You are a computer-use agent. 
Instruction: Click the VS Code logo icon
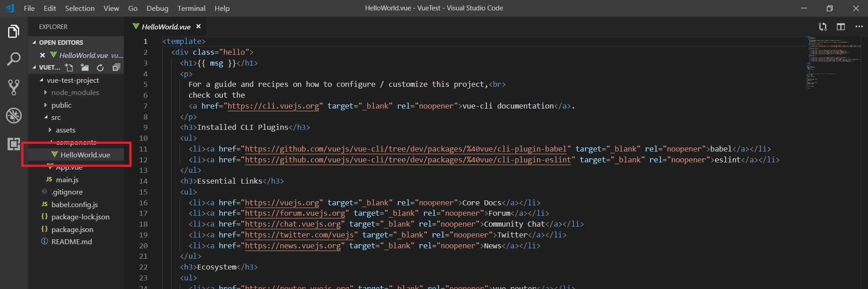point(9,8)
